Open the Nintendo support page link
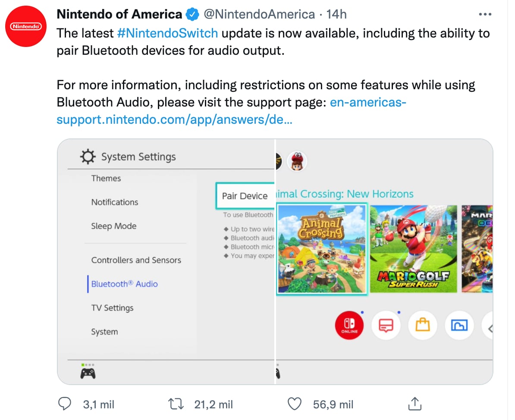Screen dimensions: 515x420 [x=232, y=111]
